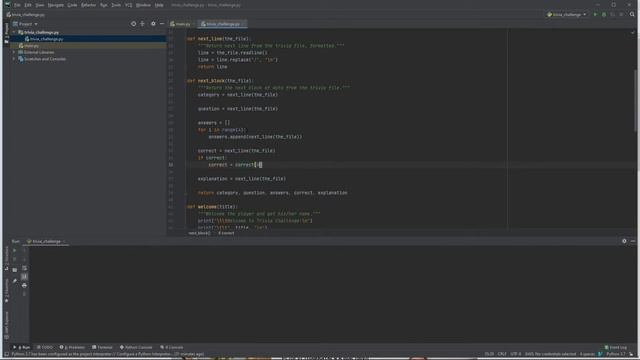Click the collapse all icon in Project panel
This screenshot has height=360, width=640.
pos(142,24)
